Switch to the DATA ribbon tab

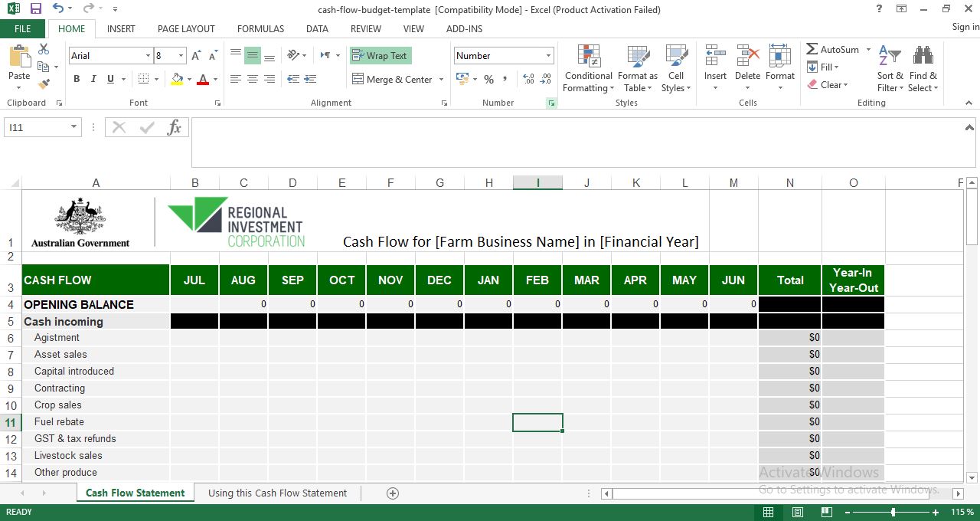point(317,28)
